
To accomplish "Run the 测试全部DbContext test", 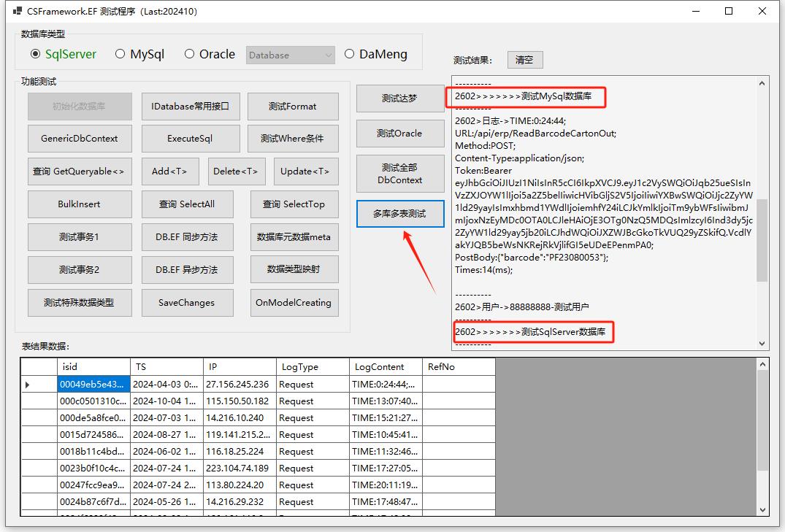I will (399, 173).
